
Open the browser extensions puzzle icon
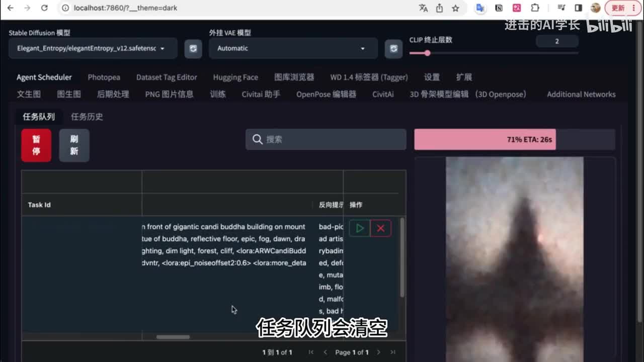click(x=535, y=8)
